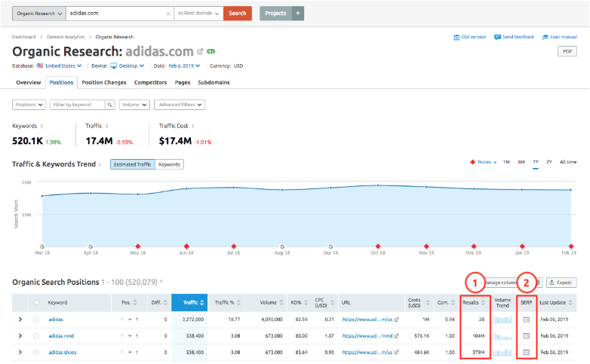Image resolution: width=590 pixels, height=364 pixels.
Task: Open the as Root domain dropdown
Action: [198, 13]
